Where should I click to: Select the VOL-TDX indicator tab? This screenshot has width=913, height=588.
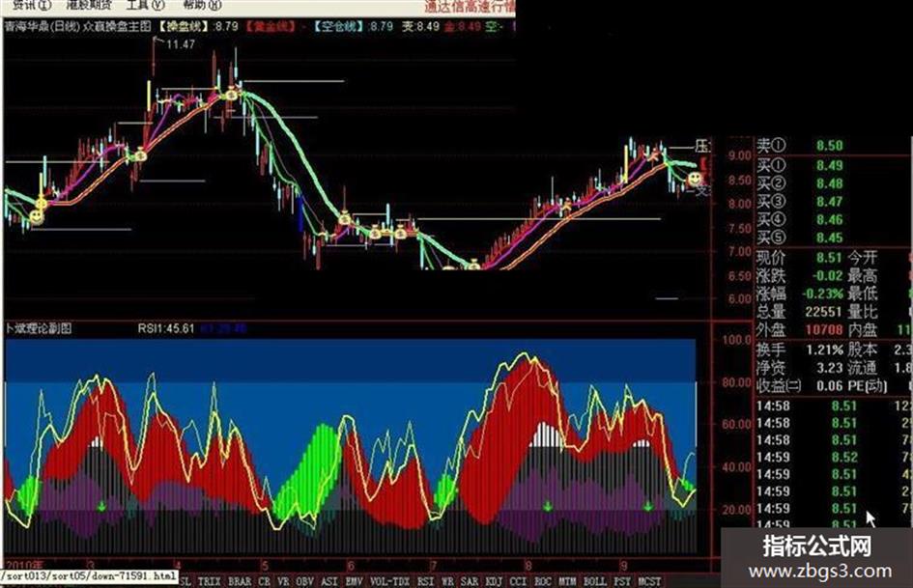[389, 581]
